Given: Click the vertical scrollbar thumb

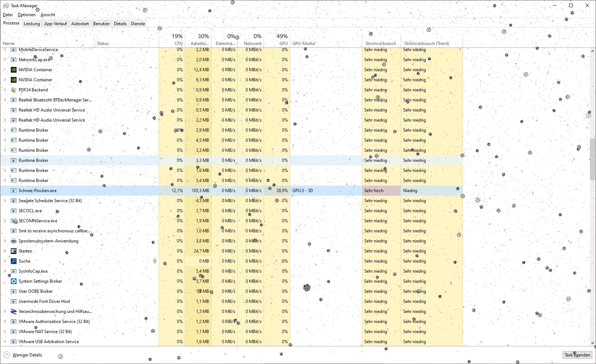Looking at the screenshot, I should pyautogui.click(x=593, y=159).
